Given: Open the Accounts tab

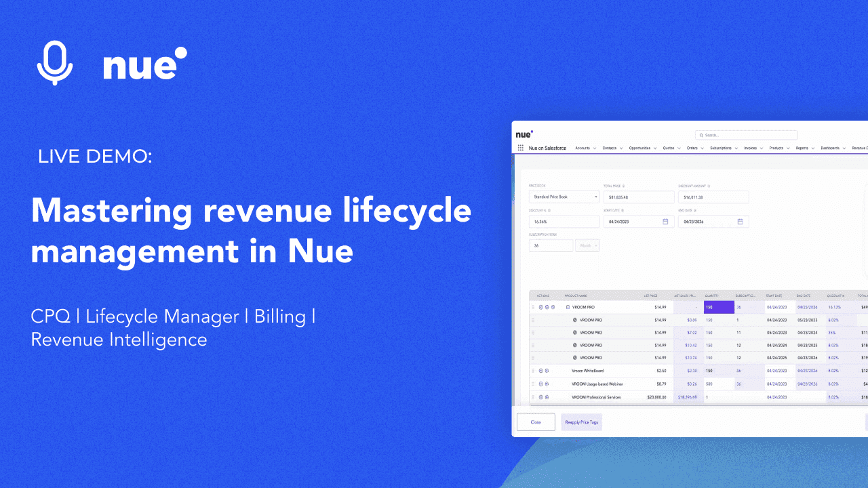Looking at the screenshot, I should [x=583, y=148].
